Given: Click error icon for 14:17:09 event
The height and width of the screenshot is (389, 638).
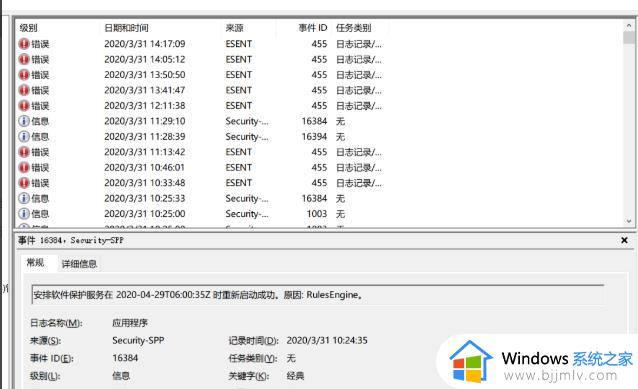Looking at the screenshot, I should (x=24, y=44).
